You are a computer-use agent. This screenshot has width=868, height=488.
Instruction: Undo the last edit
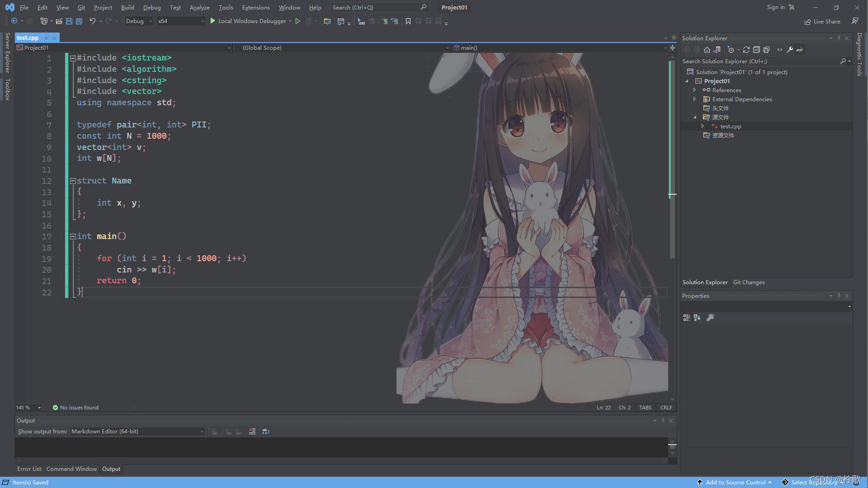[93, 21]
